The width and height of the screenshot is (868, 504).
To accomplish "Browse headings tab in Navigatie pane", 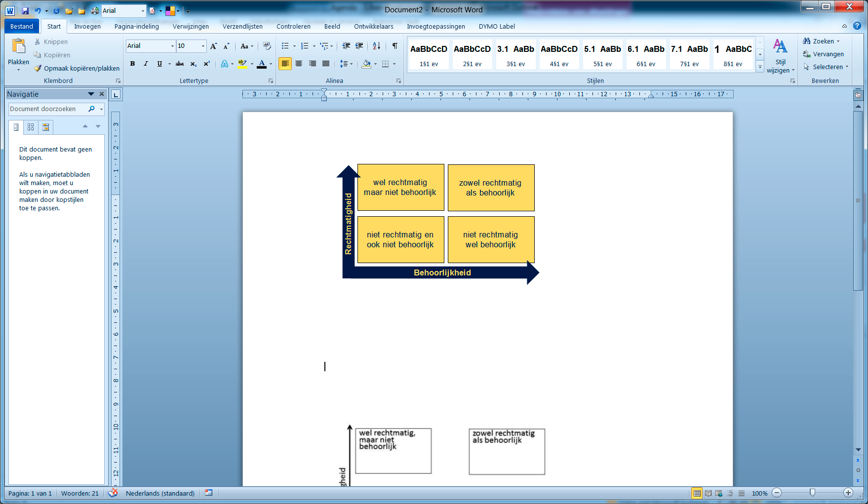I will point(16,127).
